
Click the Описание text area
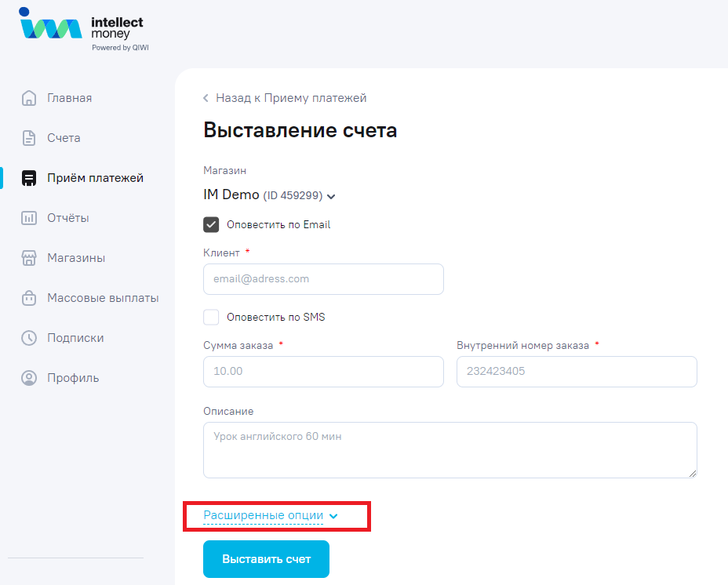450,450
